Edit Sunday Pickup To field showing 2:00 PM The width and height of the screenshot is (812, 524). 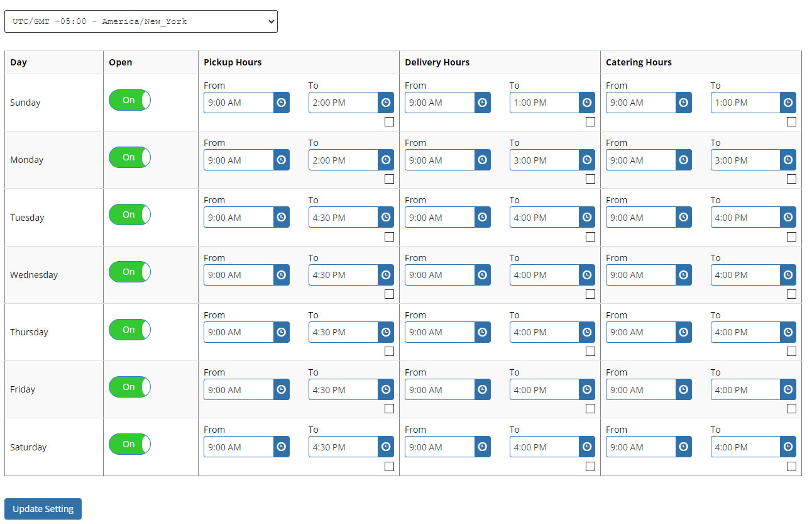tap(343, 103)
